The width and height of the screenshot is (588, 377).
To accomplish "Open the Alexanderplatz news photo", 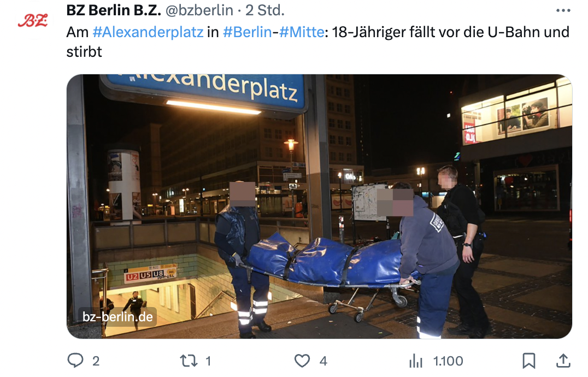I will tap(320, 207).
